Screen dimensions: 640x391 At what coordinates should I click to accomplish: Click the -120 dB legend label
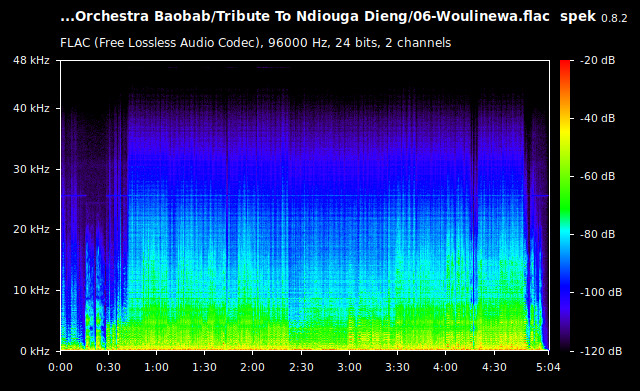click(x=601, y=351)
